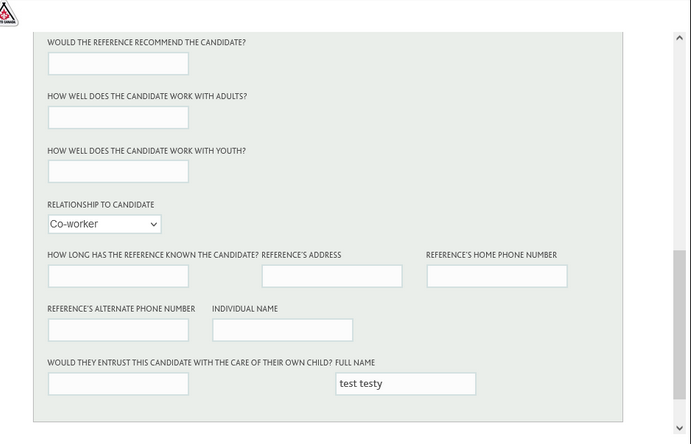Screen dimensions: 692x444
Task: Click the How Long Known Candidate field
Action: pos(118,276)
